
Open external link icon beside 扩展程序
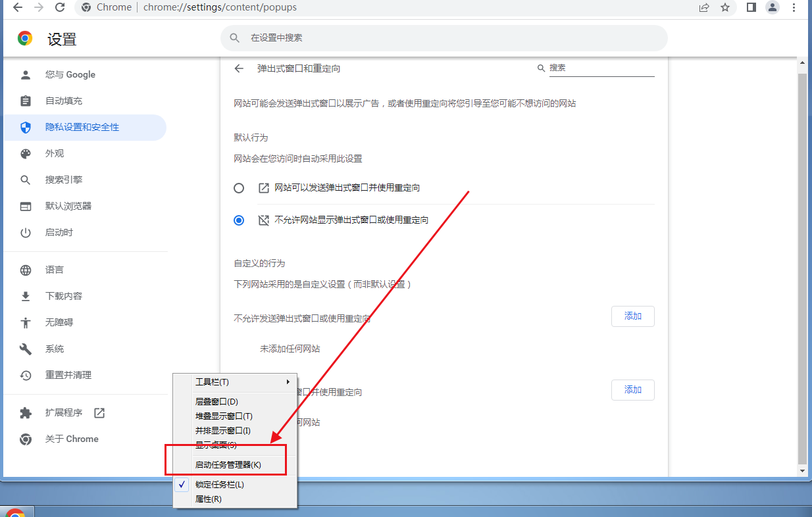coord(99,412)
